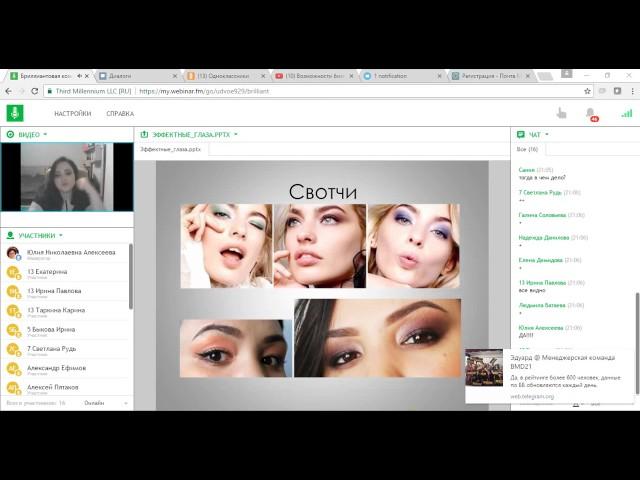Click the Chrome profile icon in title bar
Image resolution: width=640 pixels, height=480 pixels.
pos(567,74)
